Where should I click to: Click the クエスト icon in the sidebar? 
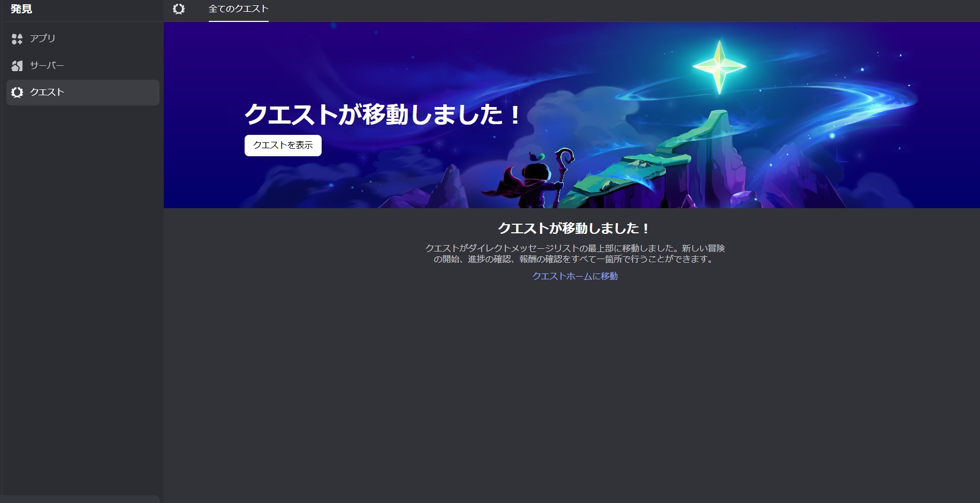17,93
